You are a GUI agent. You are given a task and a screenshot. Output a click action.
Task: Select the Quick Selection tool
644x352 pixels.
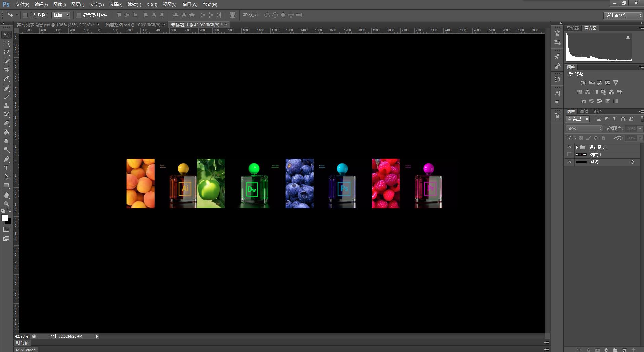(x=6, y=61)
